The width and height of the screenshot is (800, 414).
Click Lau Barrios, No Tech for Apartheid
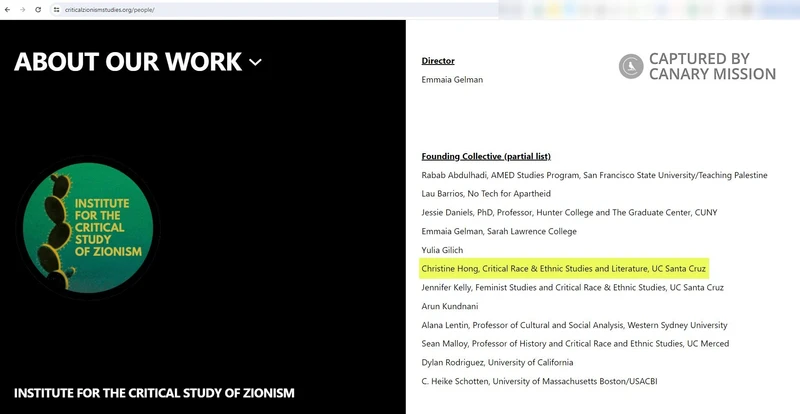(486, 194)
